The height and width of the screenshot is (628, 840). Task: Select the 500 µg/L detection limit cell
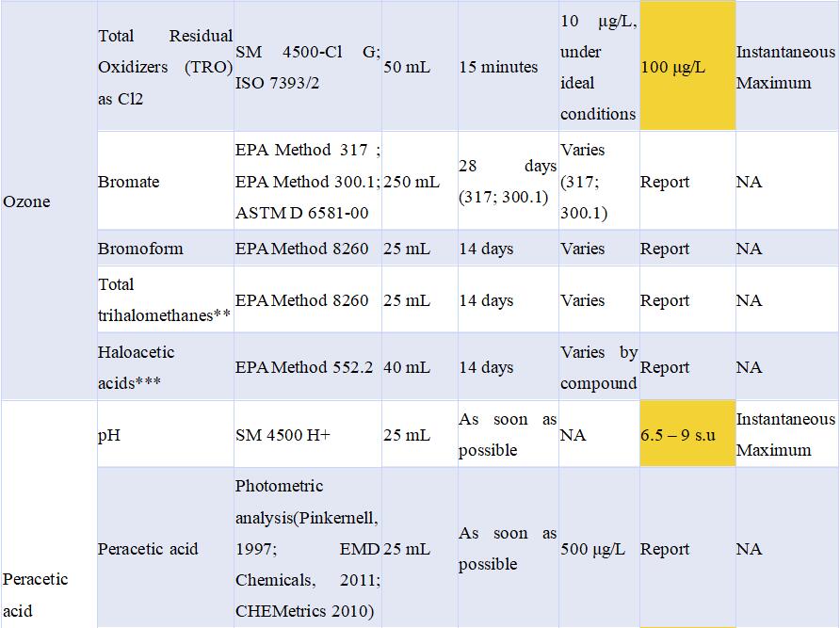(x=599, y=548)
